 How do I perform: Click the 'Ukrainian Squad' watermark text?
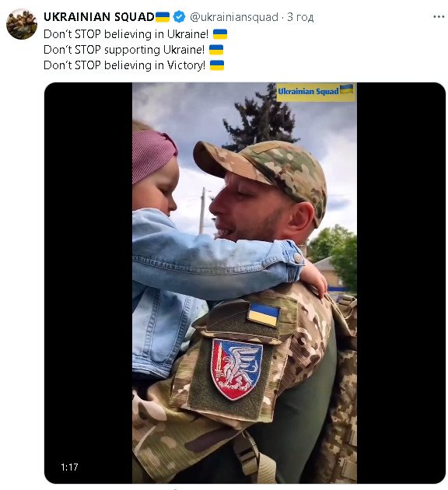coord(308,92)
